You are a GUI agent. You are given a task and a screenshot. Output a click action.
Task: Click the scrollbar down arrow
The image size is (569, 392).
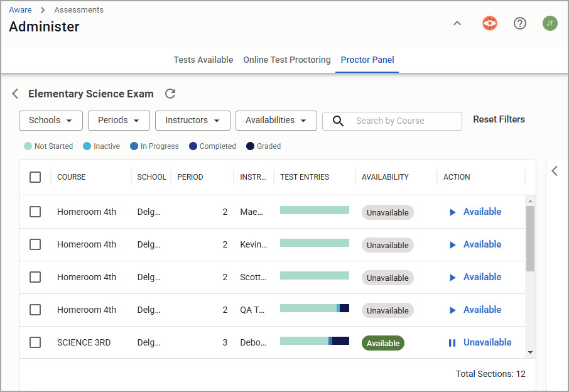[530, 352]
